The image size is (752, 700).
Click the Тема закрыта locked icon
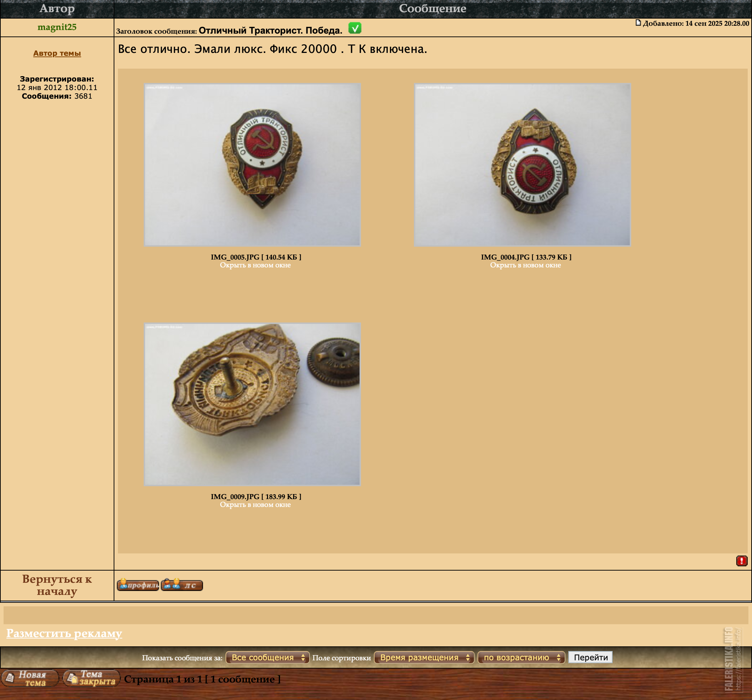(x=91, y=679)
